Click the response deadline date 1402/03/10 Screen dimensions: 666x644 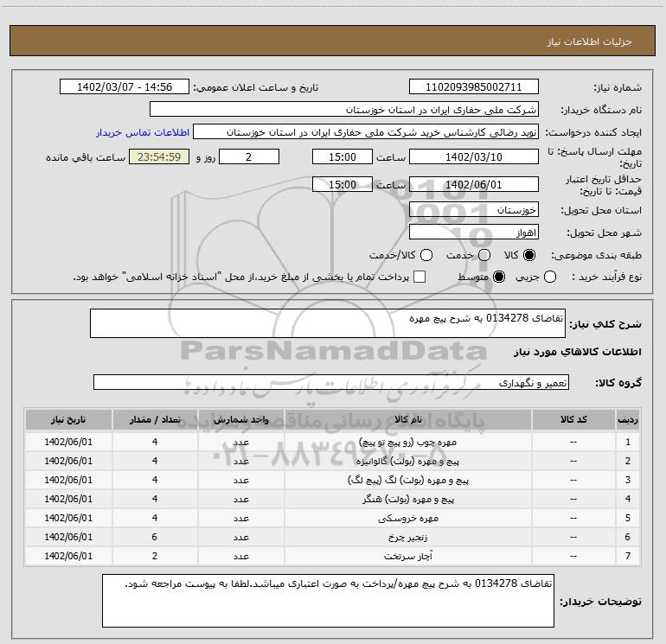(474, 156)
